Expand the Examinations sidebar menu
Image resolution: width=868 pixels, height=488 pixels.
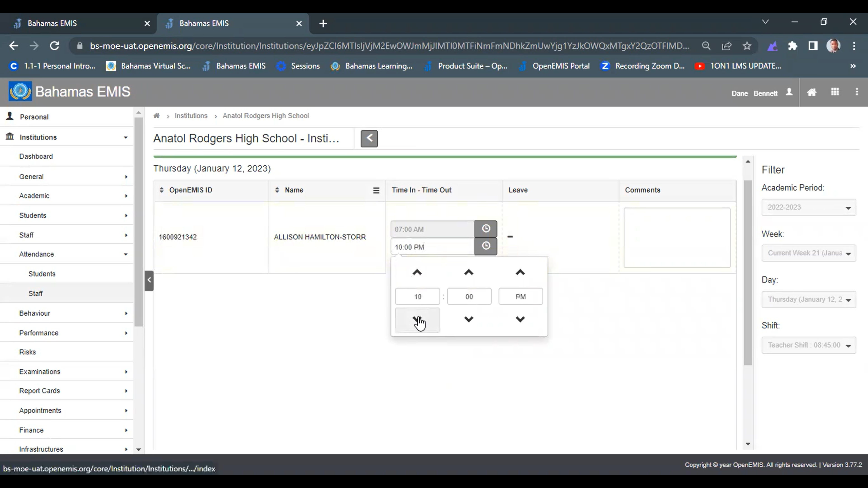(67, 371)
